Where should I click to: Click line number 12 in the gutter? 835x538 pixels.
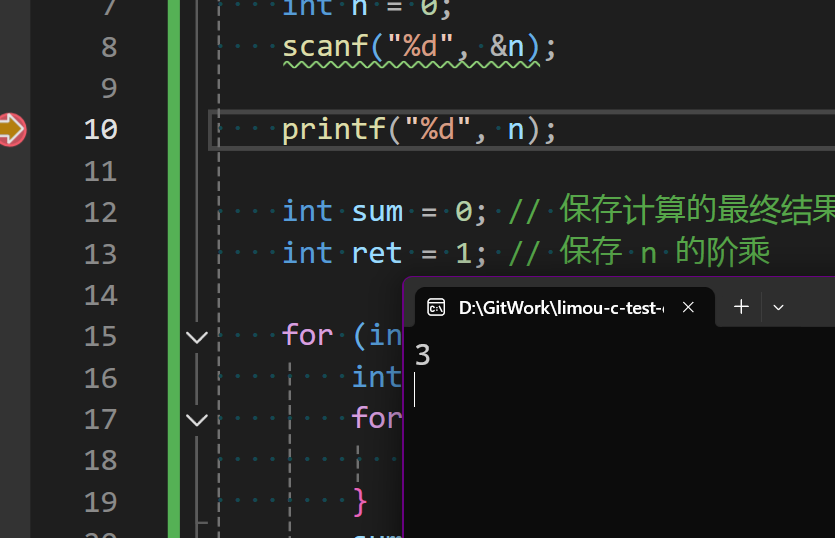(100, 212)
